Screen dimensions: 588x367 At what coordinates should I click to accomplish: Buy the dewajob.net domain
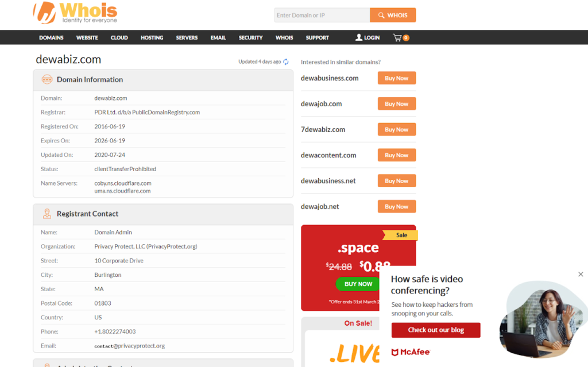point(396,206)
